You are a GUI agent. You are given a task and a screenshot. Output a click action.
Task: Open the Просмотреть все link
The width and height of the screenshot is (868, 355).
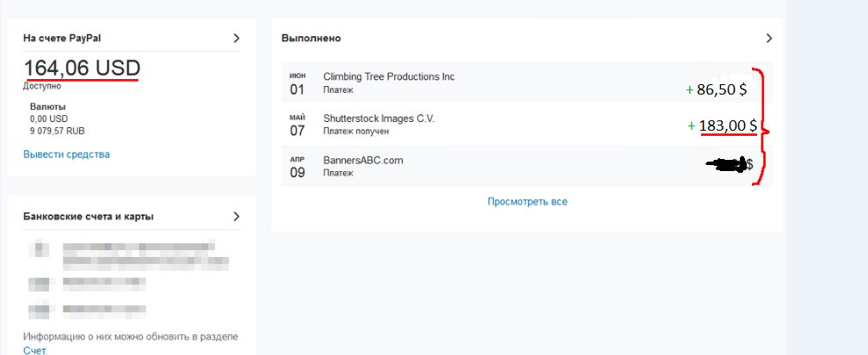click(527, 202)
